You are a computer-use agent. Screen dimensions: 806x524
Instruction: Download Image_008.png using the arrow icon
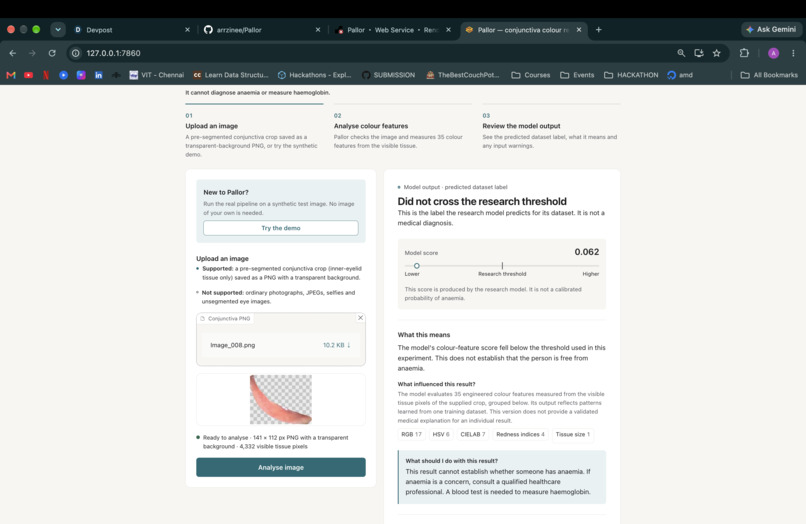pyautogui.click(x=349, y=345)
